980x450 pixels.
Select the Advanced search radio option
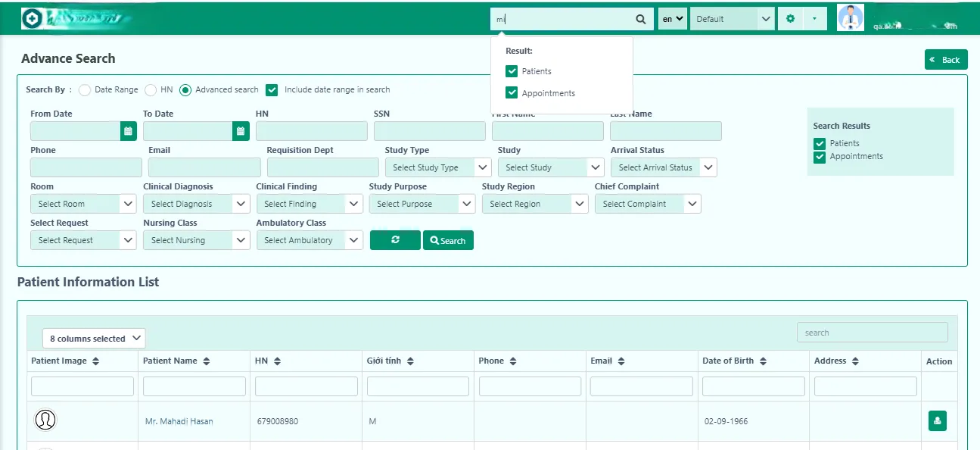[x=185, y=89]
